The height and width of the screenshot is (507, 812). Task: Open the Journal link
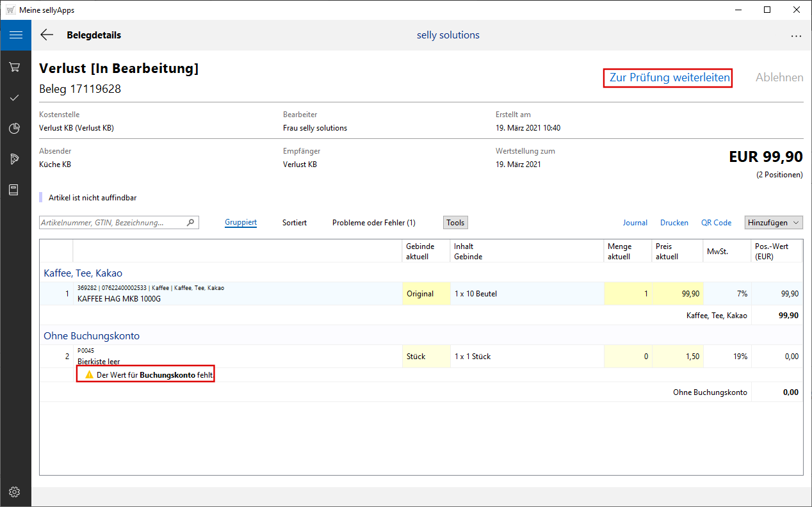[x=635, y=223]
